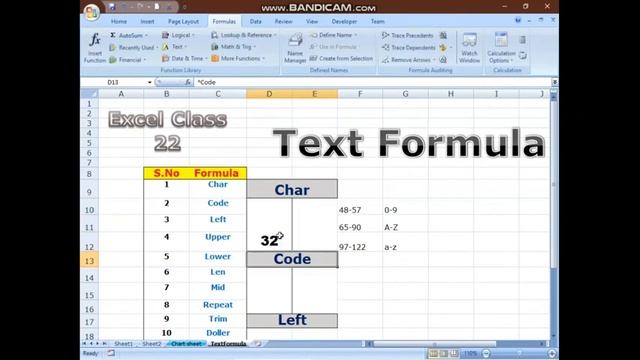The width and height of the screenshot is (640, 360).
Task: Click the zoom slider track
Action: click(x=519, y=353)
